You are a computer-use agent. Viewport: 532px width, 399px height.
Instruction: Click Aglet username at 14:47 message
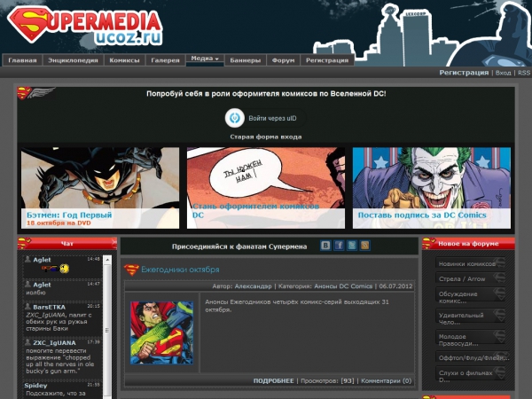coord(42,285)
